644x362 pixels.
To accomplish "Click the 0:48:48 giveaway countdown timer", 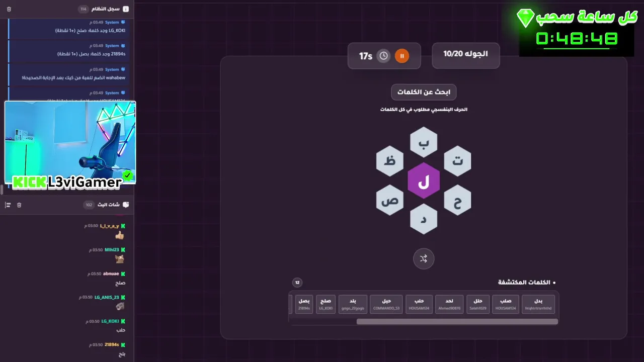I will (x=577, y=38).
